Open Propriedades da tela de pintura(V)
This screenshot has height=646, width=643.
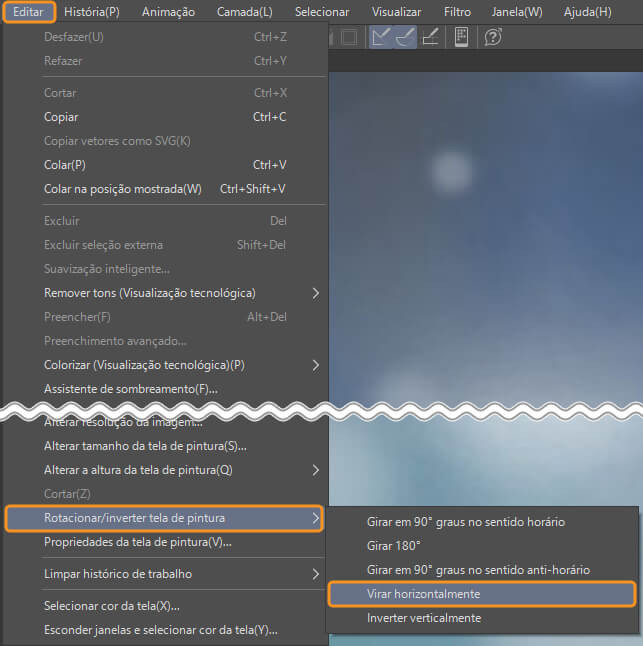(138, 542)
